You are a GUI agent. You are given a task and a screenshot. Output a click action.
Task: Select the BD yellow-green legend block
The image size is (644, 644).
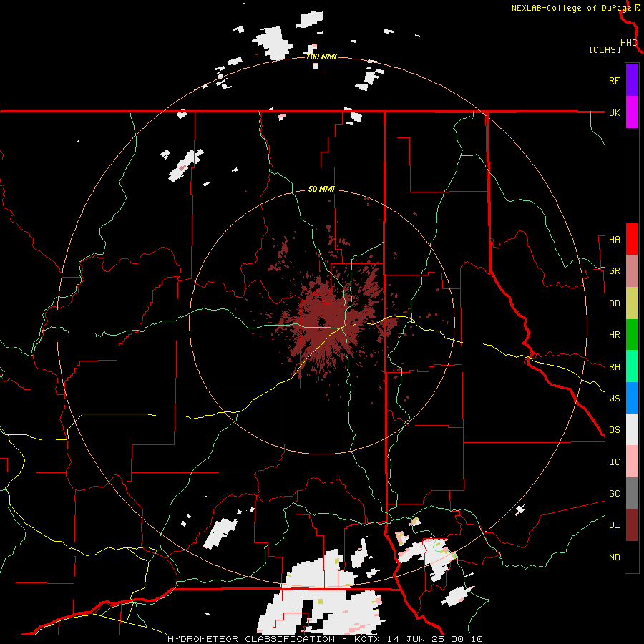(632, 303)
